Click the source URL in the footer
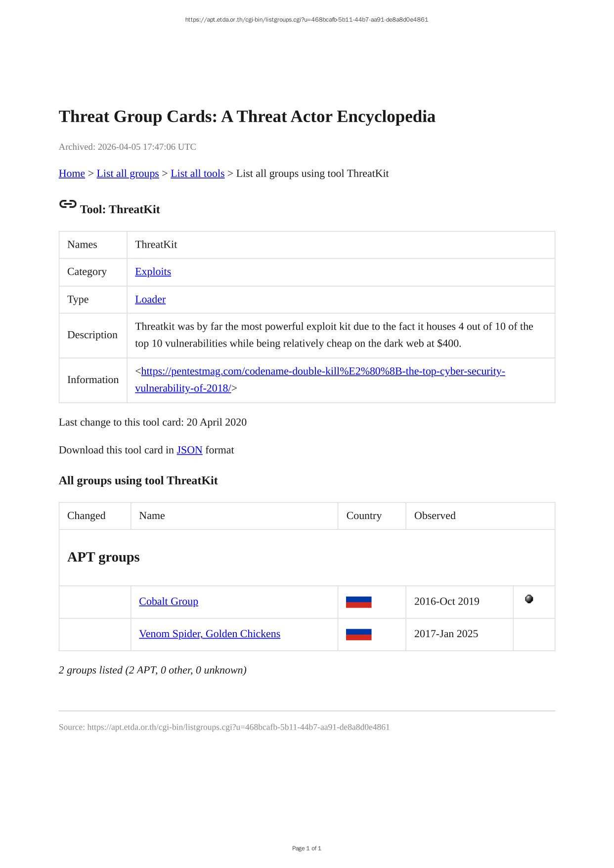The height and width of the screenshot is (868, 614). point(238,727)
